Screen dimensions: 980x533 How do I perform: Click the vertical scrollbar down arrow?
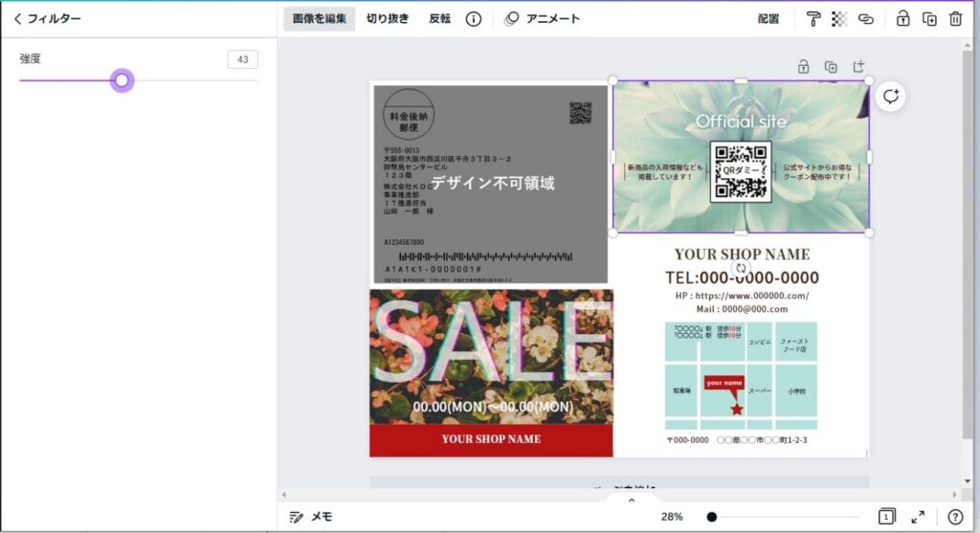coord(968,481)
